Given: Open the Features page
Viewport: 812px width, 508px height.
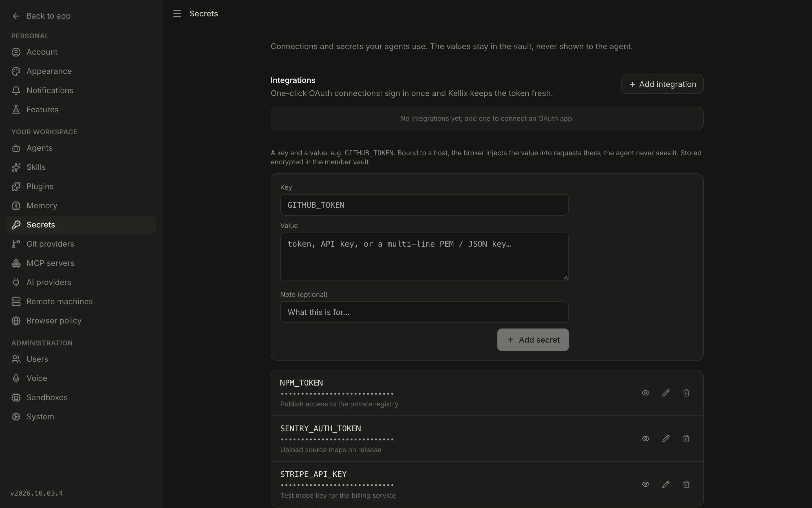Looking at the screenshot, I should point(81,110).
